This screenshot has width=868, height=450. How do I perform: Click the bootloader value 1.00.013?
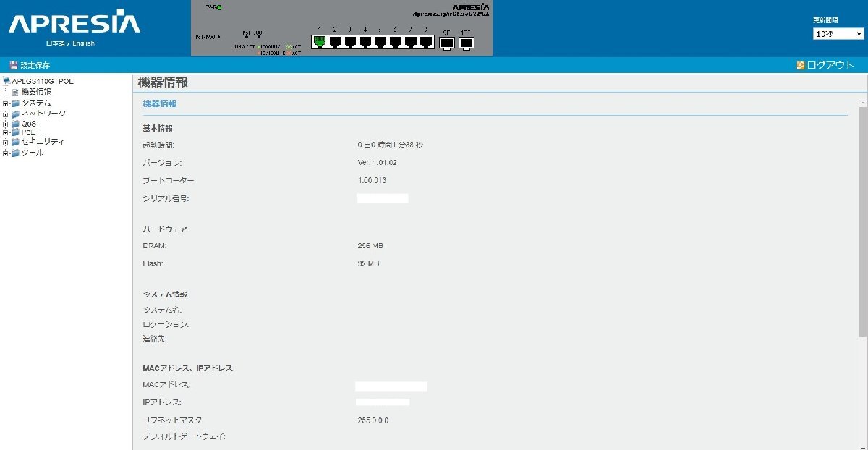pyautogui.click(x=373, y=179)
